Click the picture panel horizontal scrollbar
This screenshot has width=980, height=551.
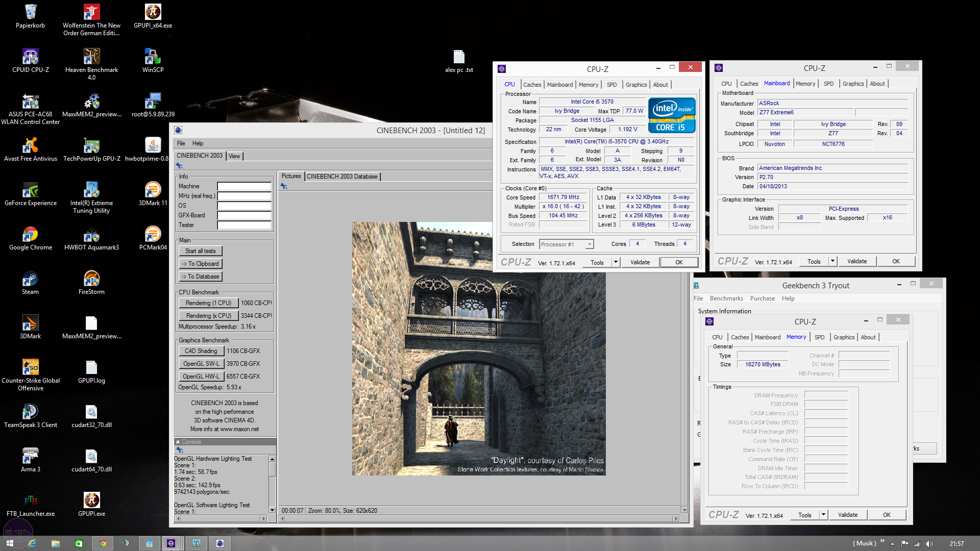pyautogui.click(x=479, y=518)
